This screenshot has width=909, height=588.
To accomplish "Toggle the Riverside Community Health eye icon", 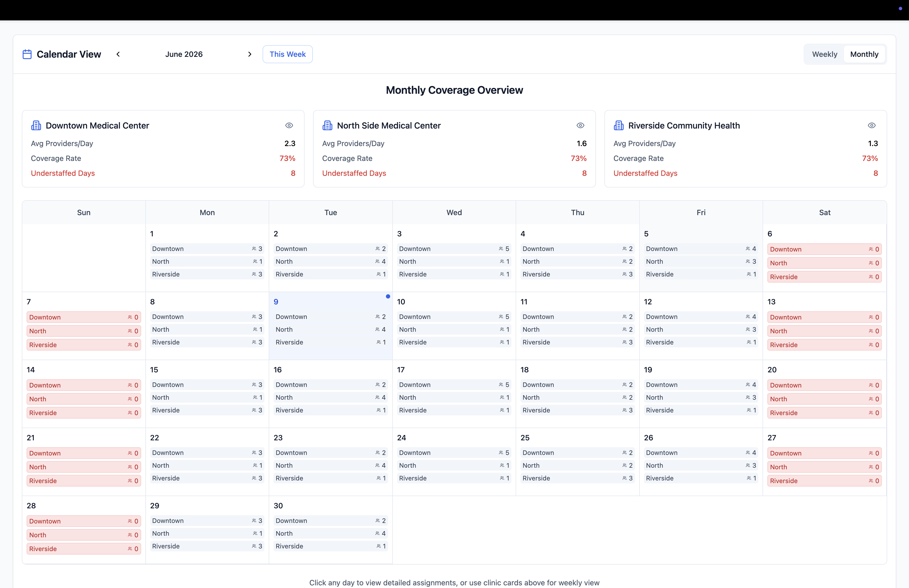I will 872,126.
